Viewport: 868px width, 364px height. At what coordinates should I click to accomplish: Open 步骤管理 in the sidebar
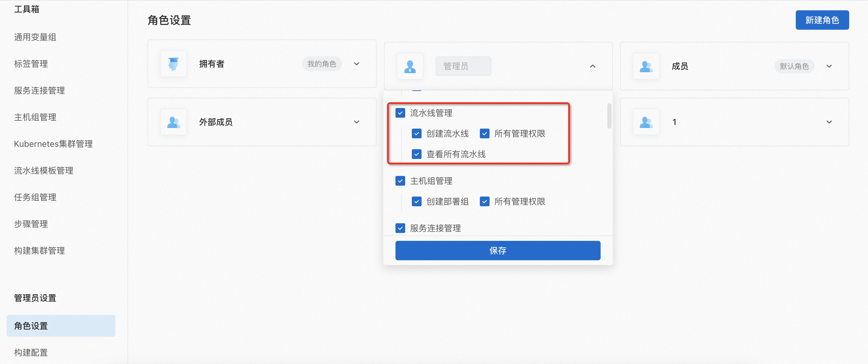point(31,224)
